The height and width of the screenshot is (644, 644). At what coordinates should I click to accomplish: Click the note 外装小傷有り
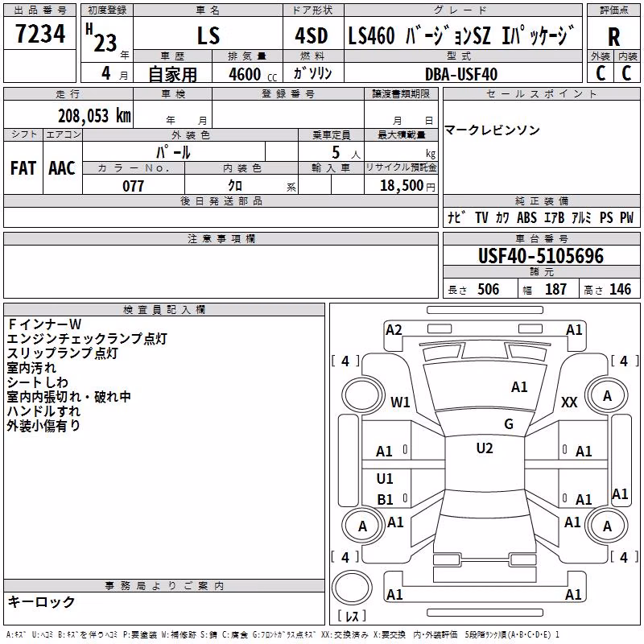coord(43,426)
